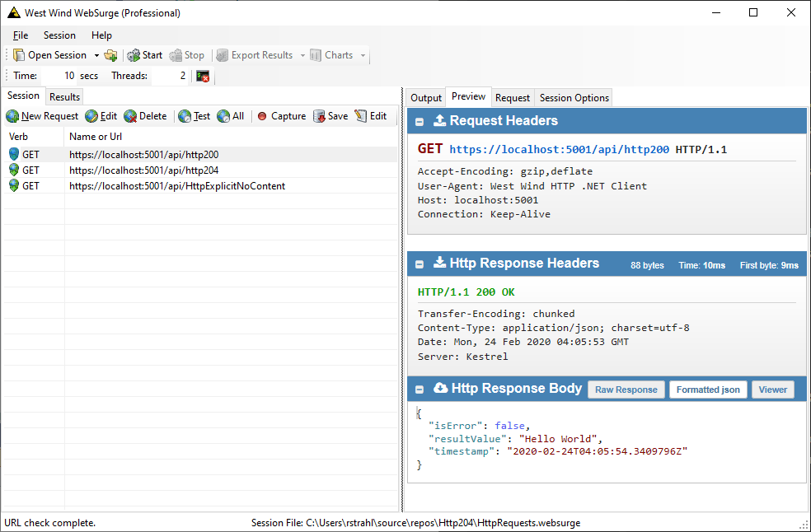Viewport: 811px width, 532px height.
Task: Click the Time: 10ms indicator
Action: click(x=702, y=265)
